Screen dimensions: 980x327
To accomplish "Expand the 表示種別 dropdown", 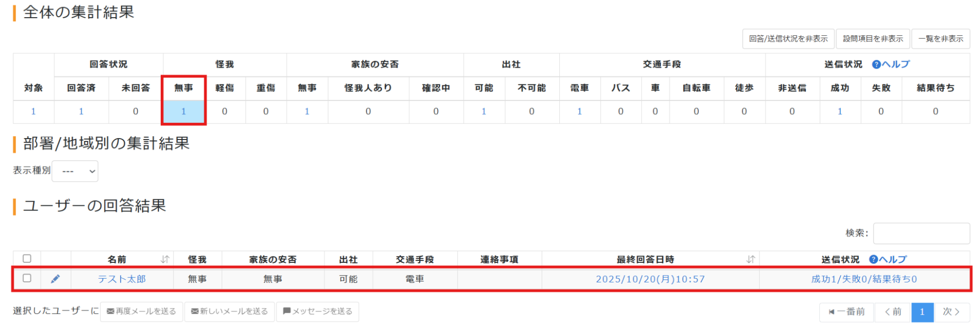I will pos(75,171).
